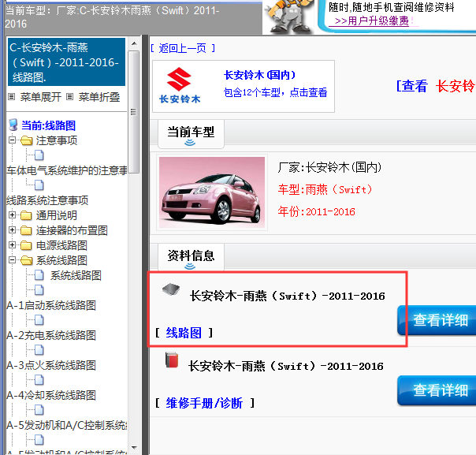Screen dimensions: 476x455
Task: Collapse the 注意事项 folder
Action: point(12,140)
